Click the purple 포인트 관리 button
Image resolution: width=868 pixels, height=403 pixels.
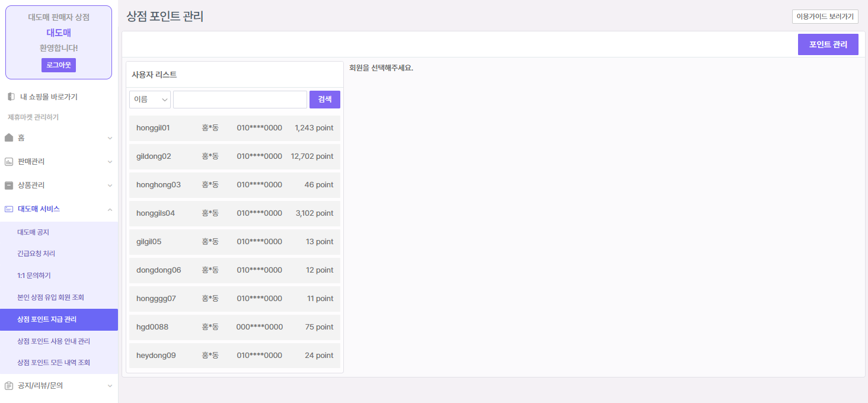point(828,44)
